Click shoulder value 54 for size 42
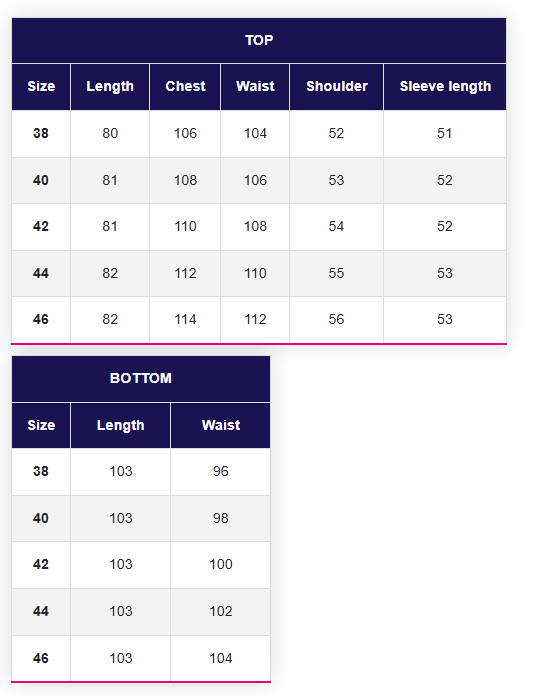Image resolution: width=543 pixels, height=696 pixels. pyautogui.click(x=337, y=227)
